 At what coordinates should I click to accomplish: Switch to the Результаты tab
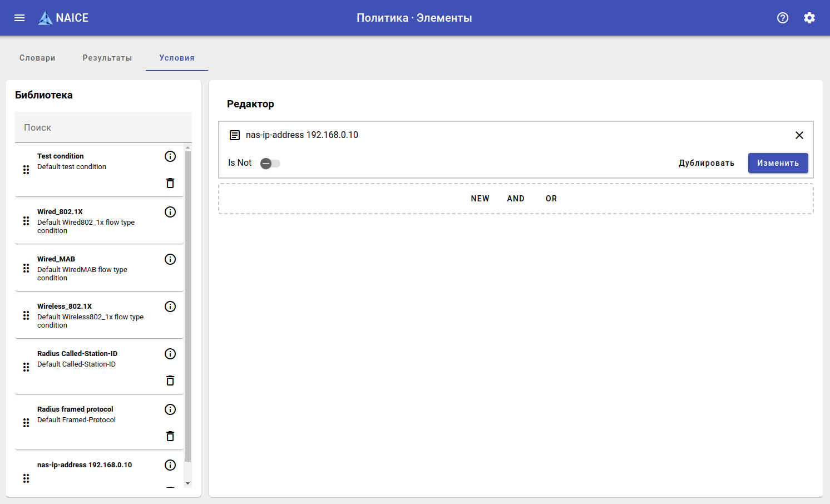[107, 58]
